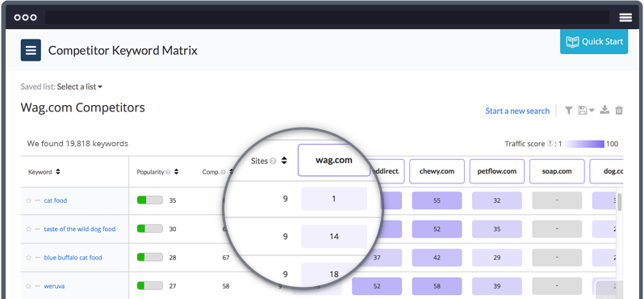Select the petflow.com column header
This screenshot has height=299, width=644.
497,171
